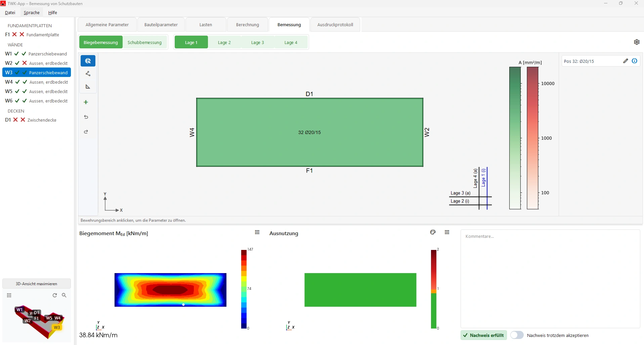Select F1 Fundamentplatte in the list

(37, 35)
